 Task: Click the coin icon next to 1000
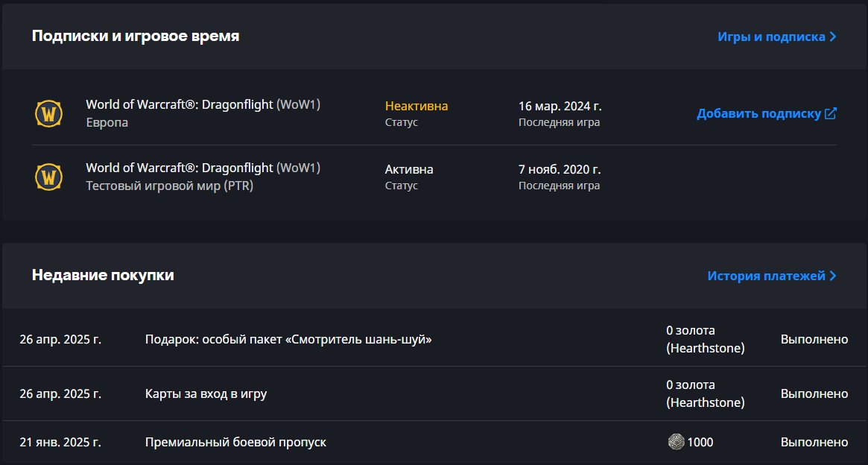click(x=676, y=442)
